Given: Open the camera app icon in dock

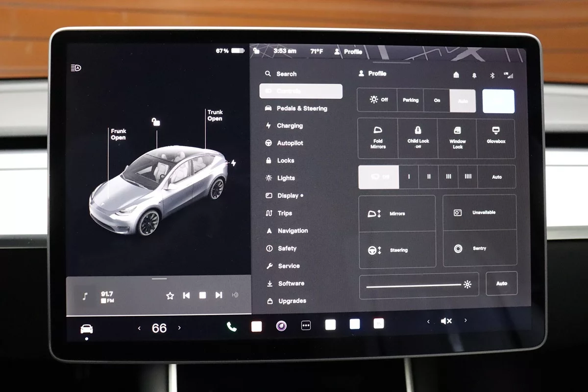Looking at the screenshot, I should 281,326.
